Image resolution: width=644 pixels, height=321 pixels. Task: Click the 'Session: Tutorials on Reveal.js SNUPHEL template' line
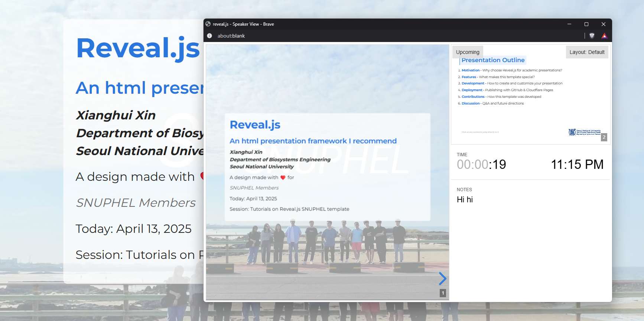pos(289,209)
